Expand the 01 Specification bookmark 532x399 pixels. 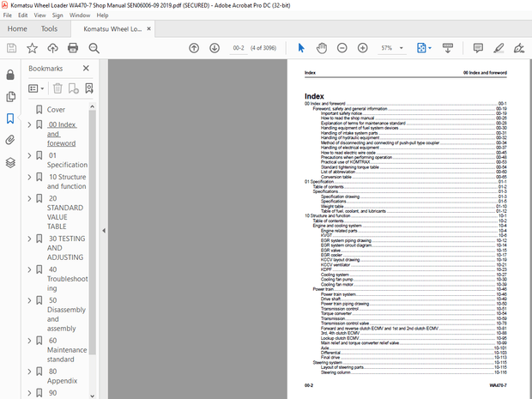click(x=29, y=155)
